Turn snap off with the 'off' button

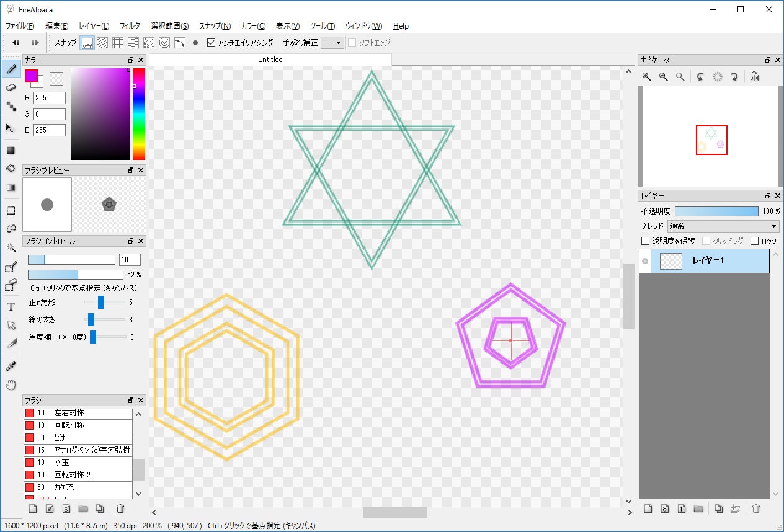coord(87,43)
